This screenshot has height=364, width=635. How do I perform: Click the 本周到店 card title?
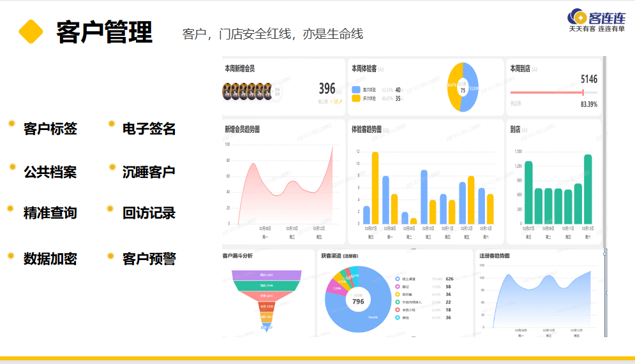pyautogui.click(x=520, y=69)
